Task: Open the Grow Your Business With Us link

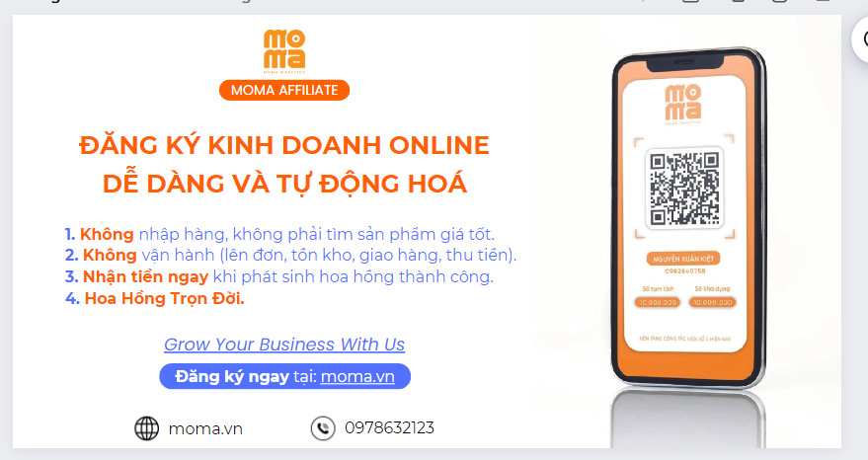Action: point(284,345)
